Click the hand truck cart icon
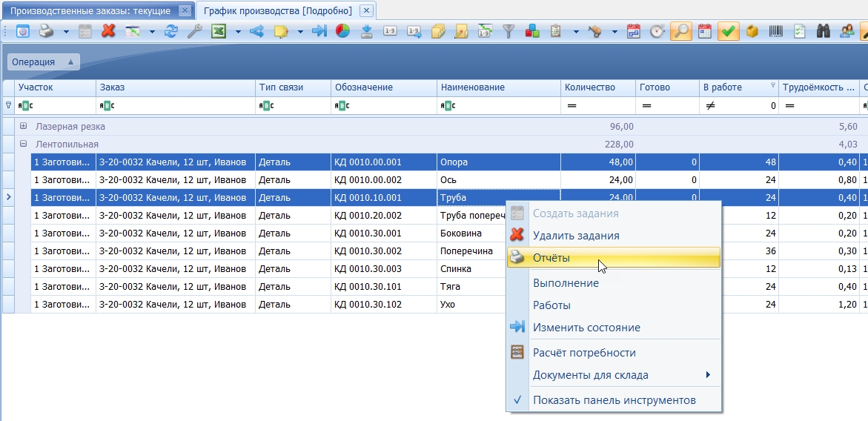 tap(595, 32)
